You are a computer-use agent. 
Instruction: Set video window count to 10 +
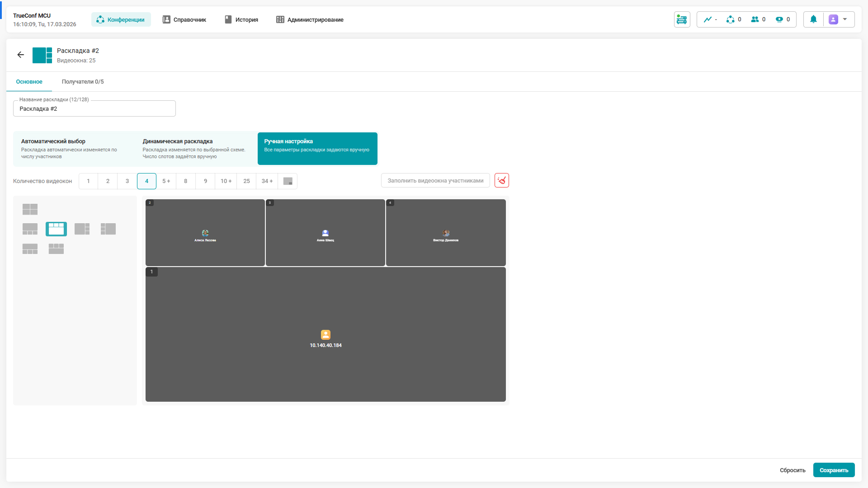(x=226, y=181)
